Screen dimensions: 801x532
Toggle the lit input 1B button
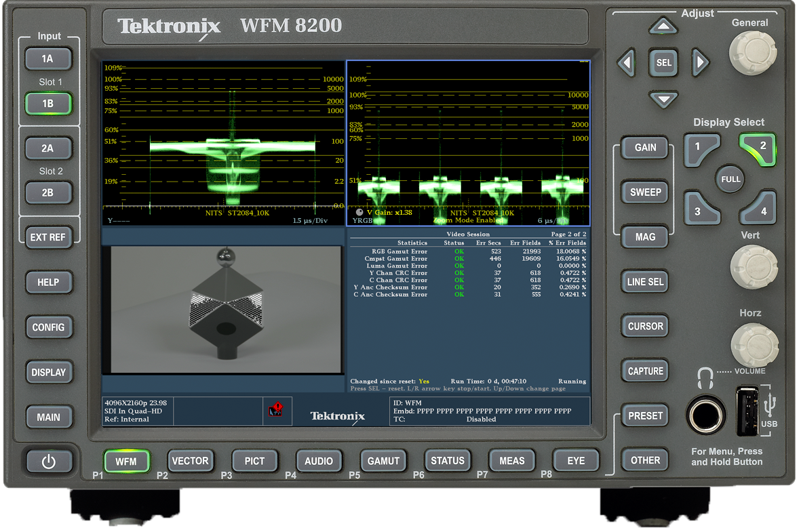tap(47, 104)
